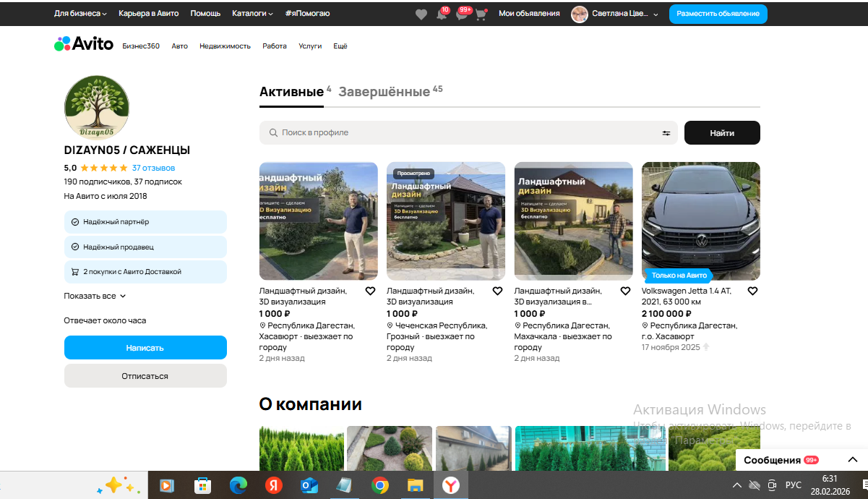The height and width of the screenshot is (499, 868).
Task: Open search filter settings icon
Action: pyautogui.click(x=666, y=133)
